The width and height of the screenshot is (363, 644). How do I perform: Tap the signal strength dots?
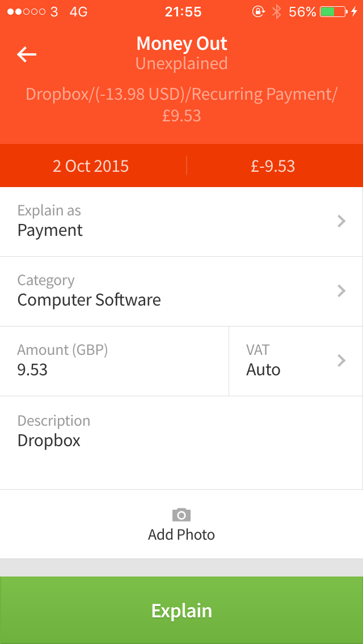26,12
